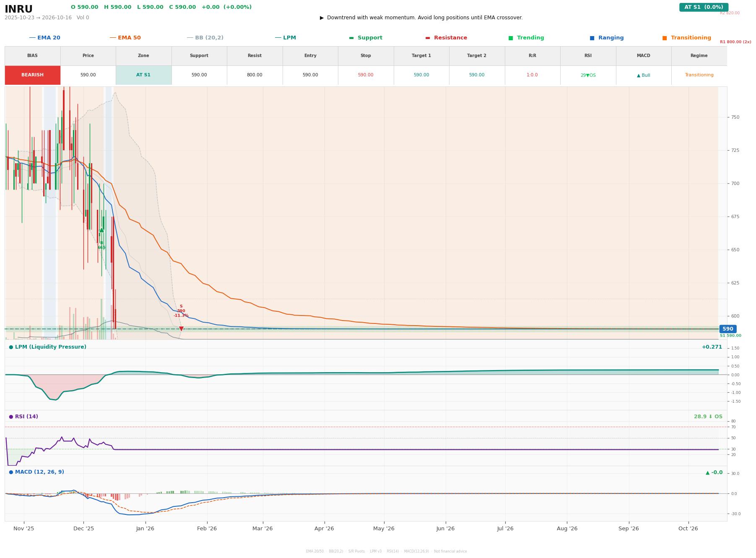Click the Resist value 800.00
Image resolution: width=756 pixels, height=558 pixels.
[255, 75]
